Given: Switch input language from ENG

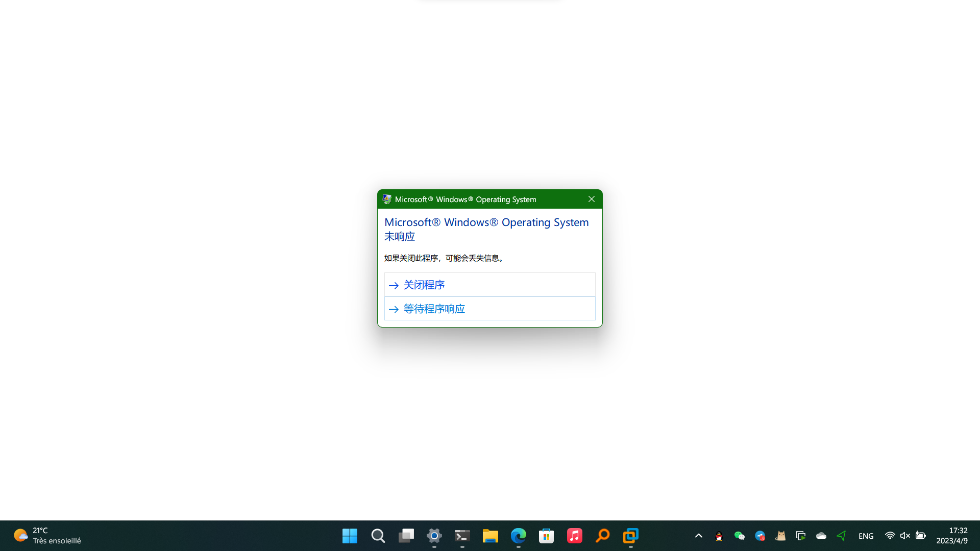Looking at the screenshot, I should click(866, 536).
